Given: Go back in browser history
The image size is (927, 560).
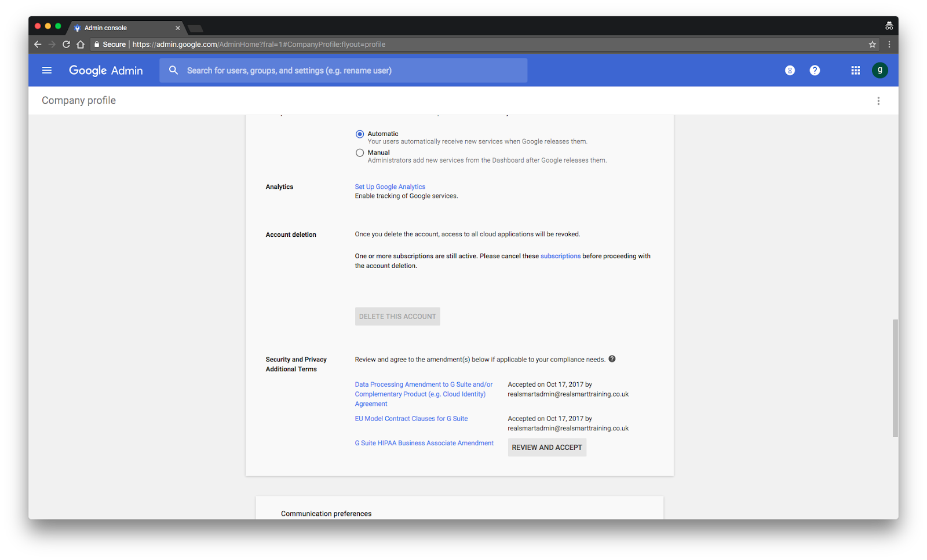Looking at the screenshot, I should click(x=38, y=45).
